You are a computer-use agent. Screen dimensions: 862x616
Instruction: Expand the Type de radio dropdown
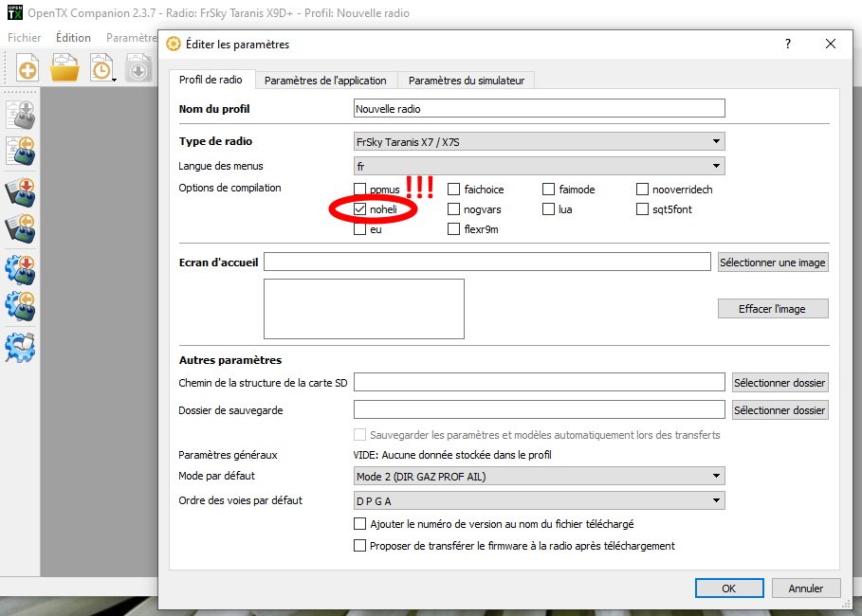click(538, 142)
